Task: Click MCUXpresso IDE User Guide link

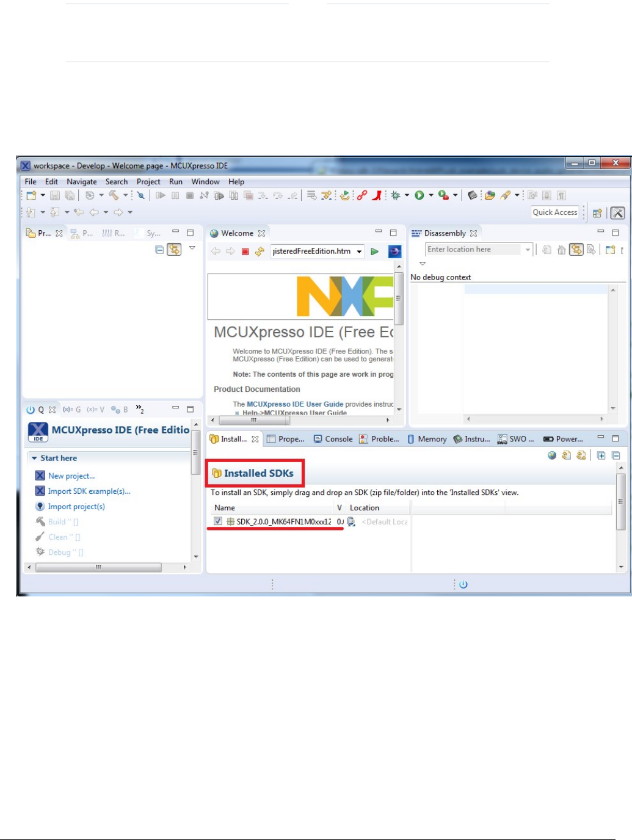Action: pyautogui.click(x=295, y=404)
